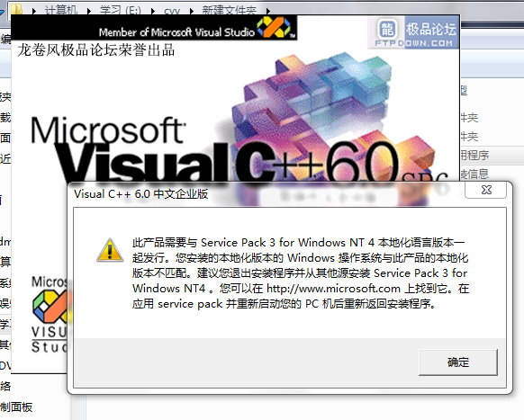The width and height of the screenshot is (524, 420).
Task: Click the FTPDOWN.COM watermark text
Action: click(414, 43)
